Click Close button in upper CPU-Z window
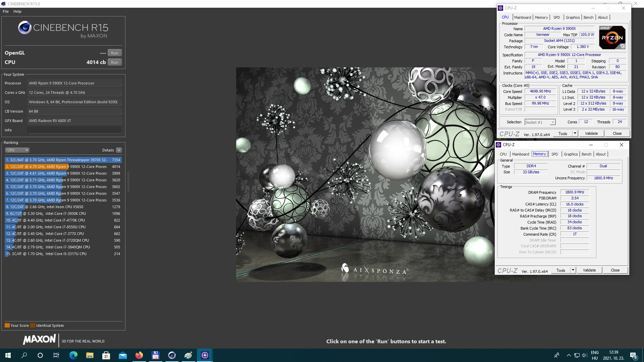The width and height of the screenshot is (644, 362). pyautogui.click(x=617, y=134)
